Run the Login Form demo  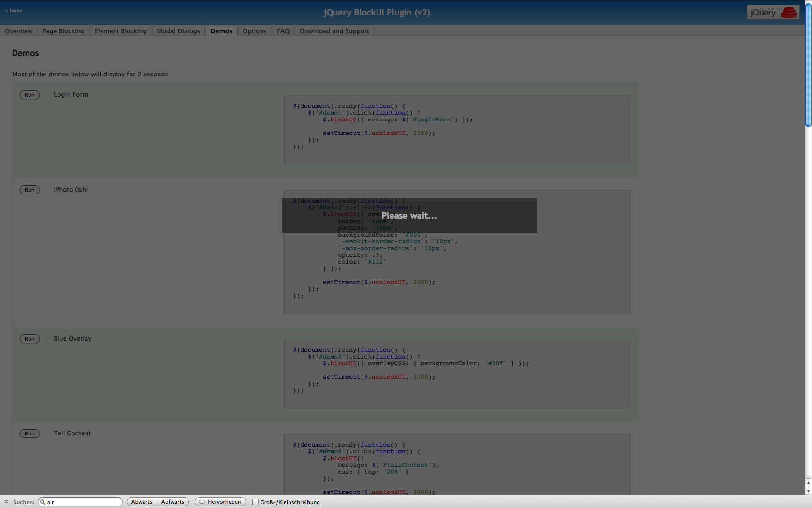coord(29,95)
